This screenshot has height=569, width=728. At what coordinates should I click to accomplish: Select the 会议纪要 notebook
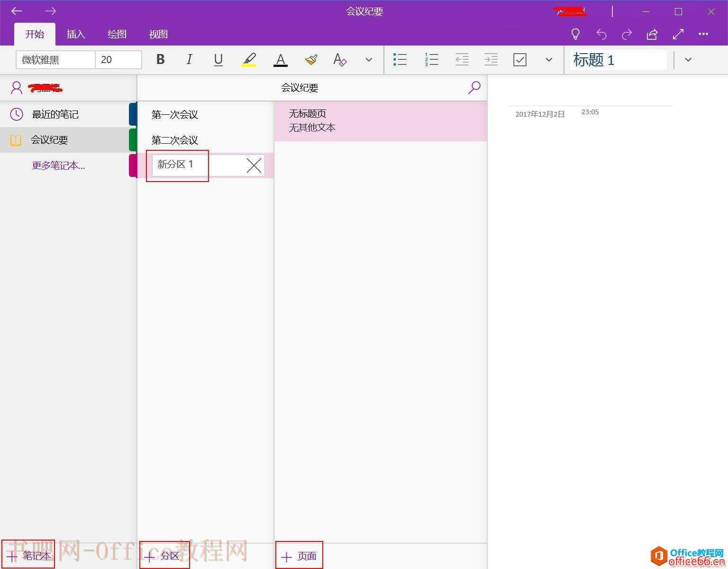tap(68, 140)
